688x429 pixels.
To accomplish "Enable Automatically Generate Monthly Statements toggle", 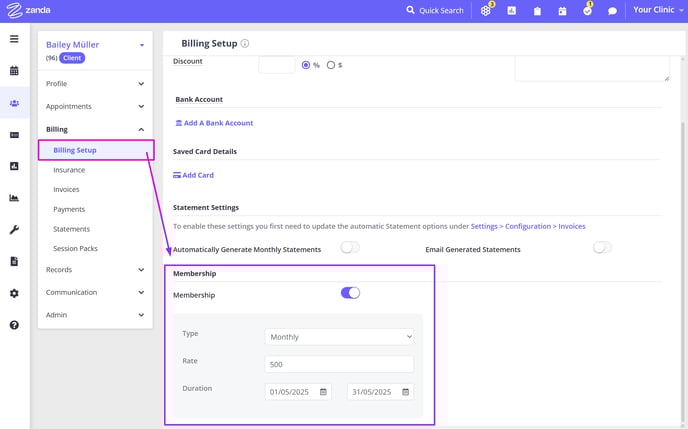I will [x=350, y=248].
